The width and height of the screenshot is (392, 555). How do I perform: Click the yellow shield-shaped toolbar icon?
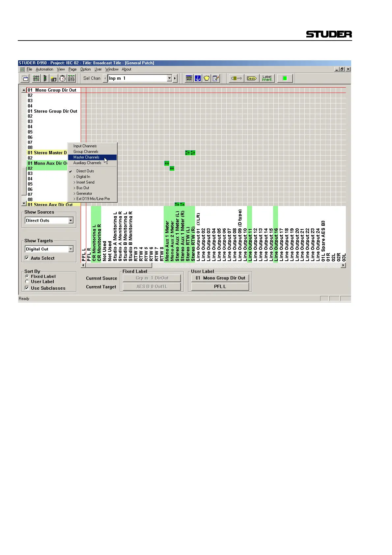[207, 78]
